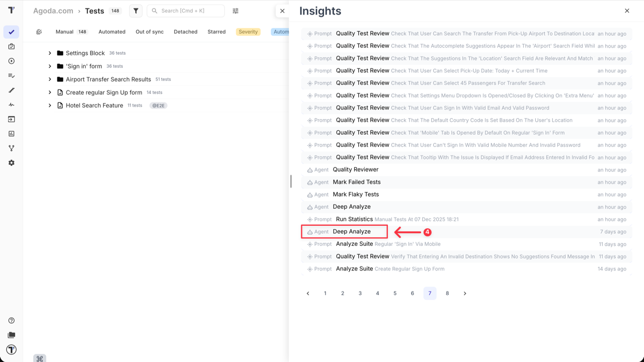Expand Airport Transfer Search Results folder
Image resolution: width=644 pixels, height=362 pixels.
49,79
